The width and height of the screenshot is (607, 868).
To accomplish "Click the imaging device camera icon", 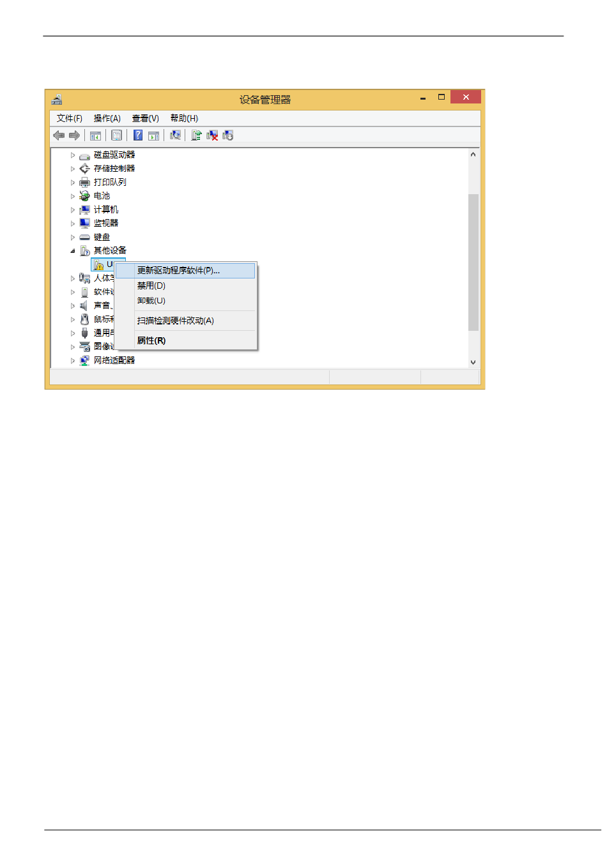I will point(84,347).
